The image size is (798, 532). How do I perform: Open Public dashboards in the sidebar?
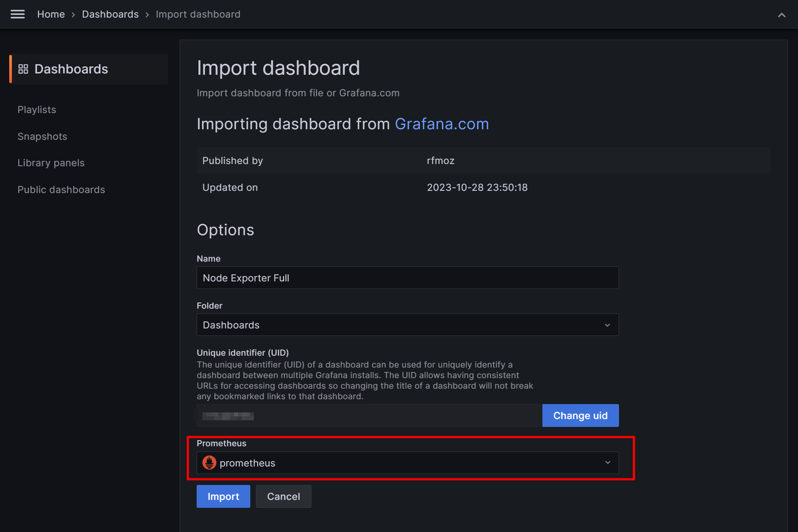coord(61,189)
